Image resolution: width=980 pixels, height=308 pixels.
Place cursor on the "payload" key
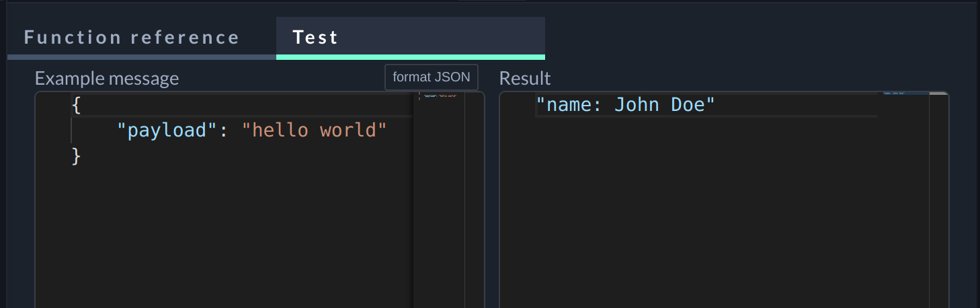169,130
